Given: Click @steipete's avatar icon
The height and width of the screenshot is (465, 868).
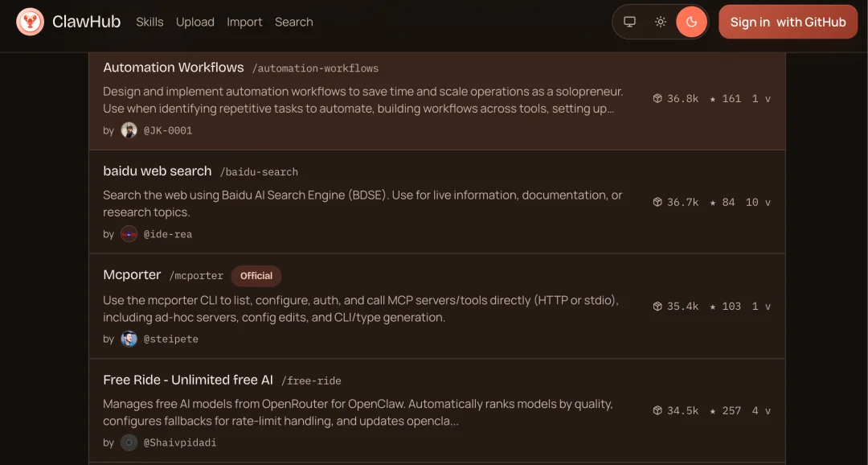Looking at the screenshot, I should 129,339.
